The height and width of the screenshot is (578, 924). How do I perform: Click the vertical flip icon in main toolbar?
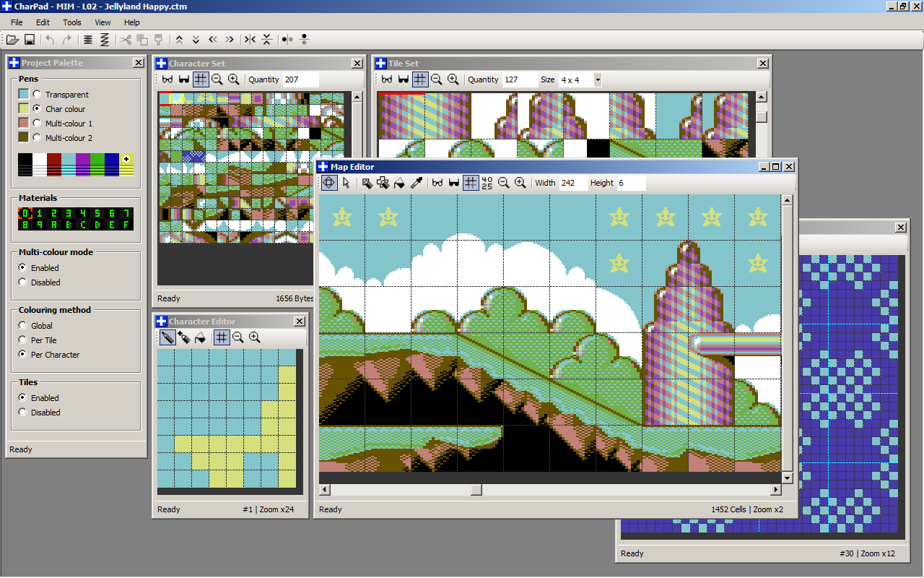tap(267, 40)
